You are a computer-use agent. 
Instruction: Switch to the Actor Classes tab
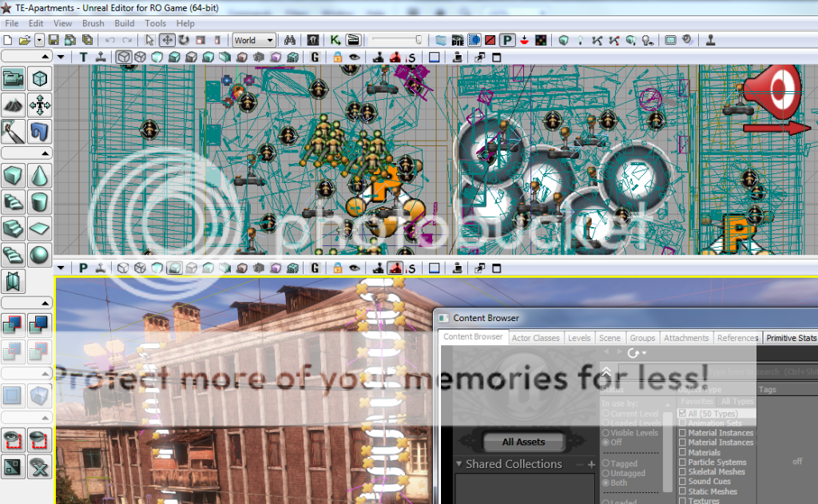(535, 338)
